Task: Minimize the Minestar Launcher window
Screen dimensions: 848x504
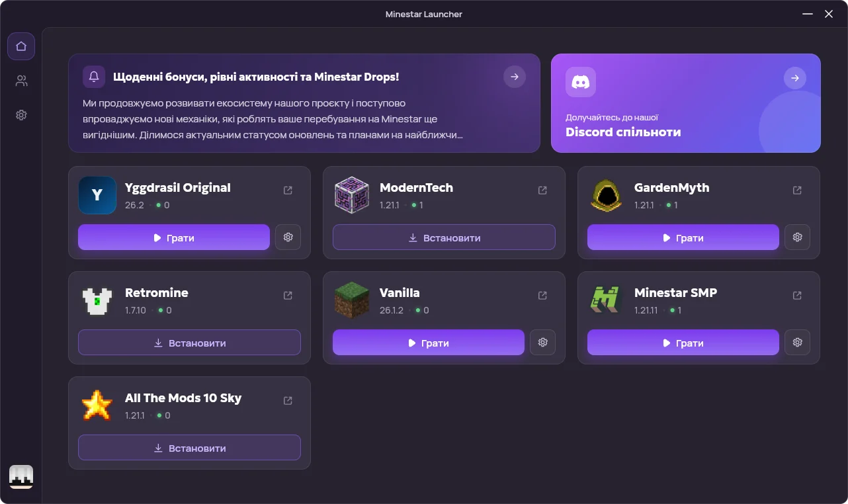Action: [x=808, y=14]
